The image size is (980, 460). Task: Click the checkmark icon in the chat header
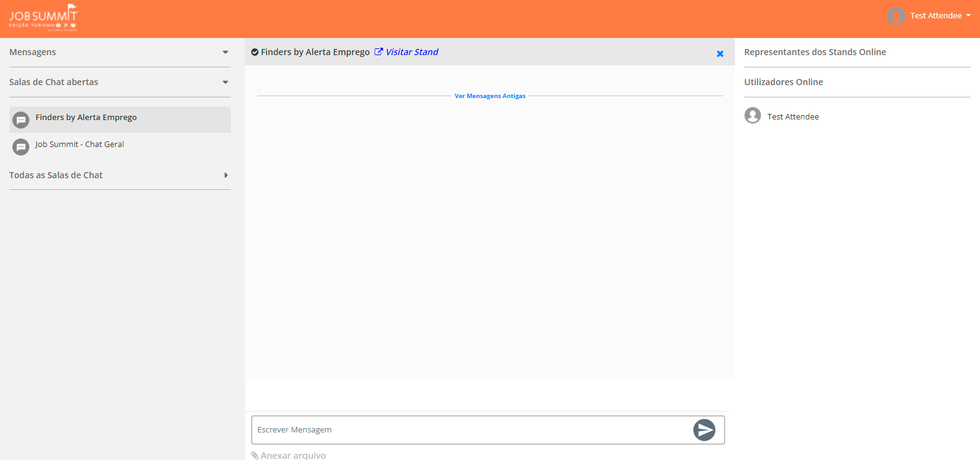[255, 52]
